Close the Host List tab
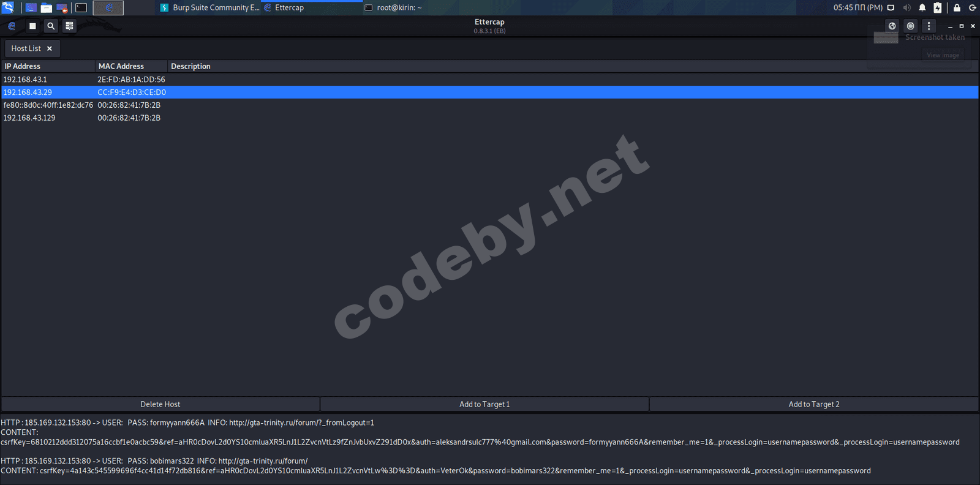Image resolution: width=980 pixels, height=485 pixels. pos(50,48)
